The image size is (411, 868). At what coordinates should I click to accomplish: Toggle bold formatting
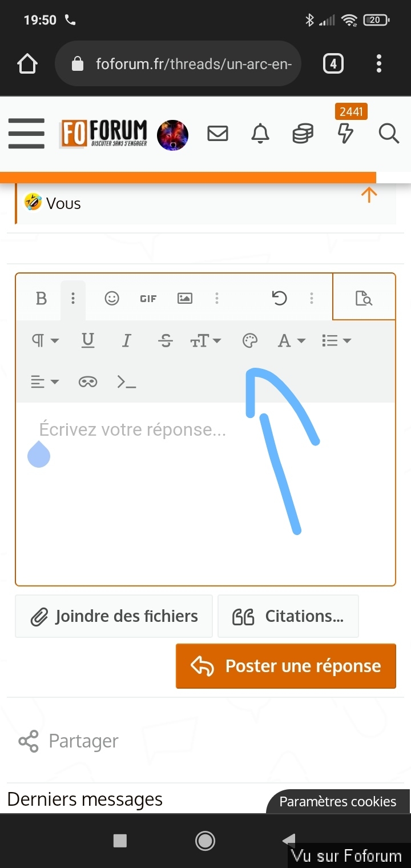pyautogui.click(x=41, y=298)
